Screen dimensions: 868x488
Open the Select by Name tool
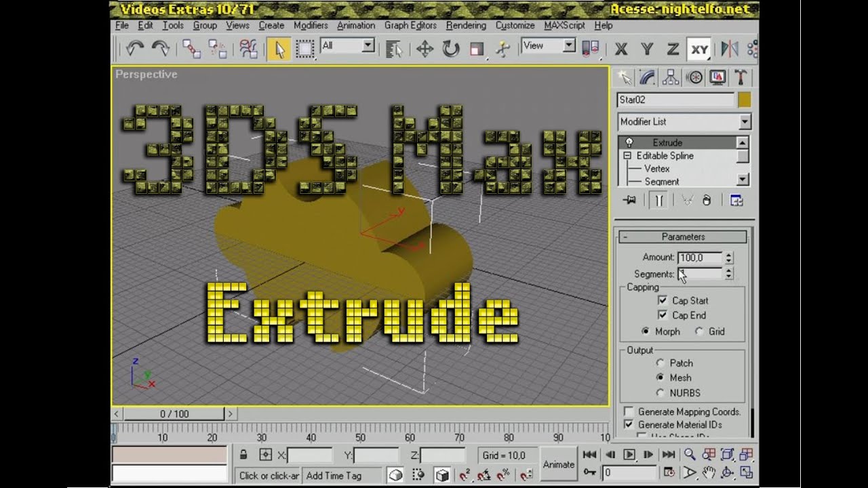pyautogui.click(x=393, y=48)
